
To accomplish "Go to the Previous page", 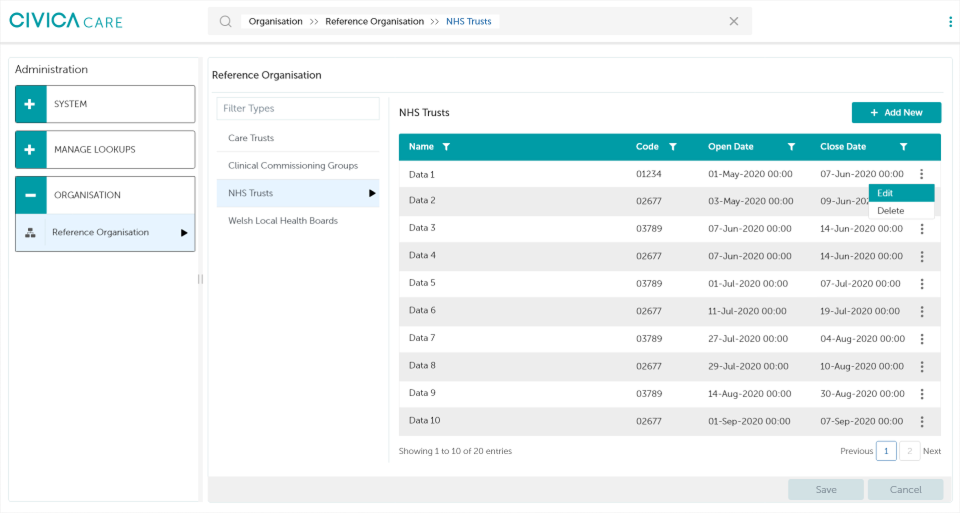I will 857,451.
